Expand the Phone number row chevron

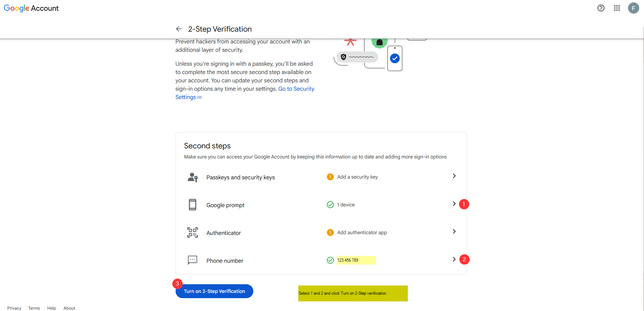454,259
